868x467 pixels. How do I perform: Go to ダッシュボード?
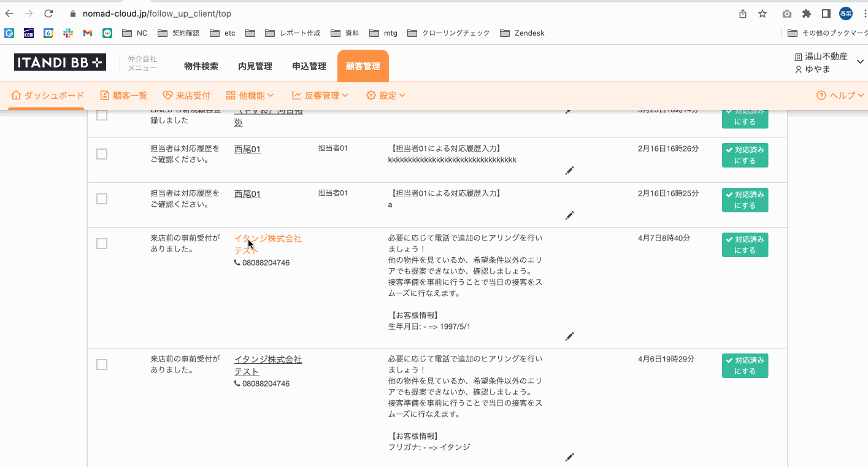(47, 96)
